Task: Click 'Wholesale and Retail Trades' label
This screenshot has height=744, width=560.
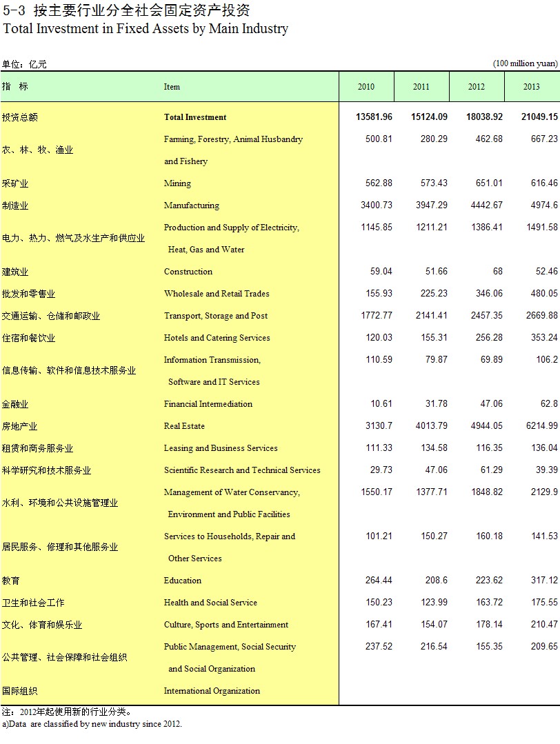Action: [217, 294]
